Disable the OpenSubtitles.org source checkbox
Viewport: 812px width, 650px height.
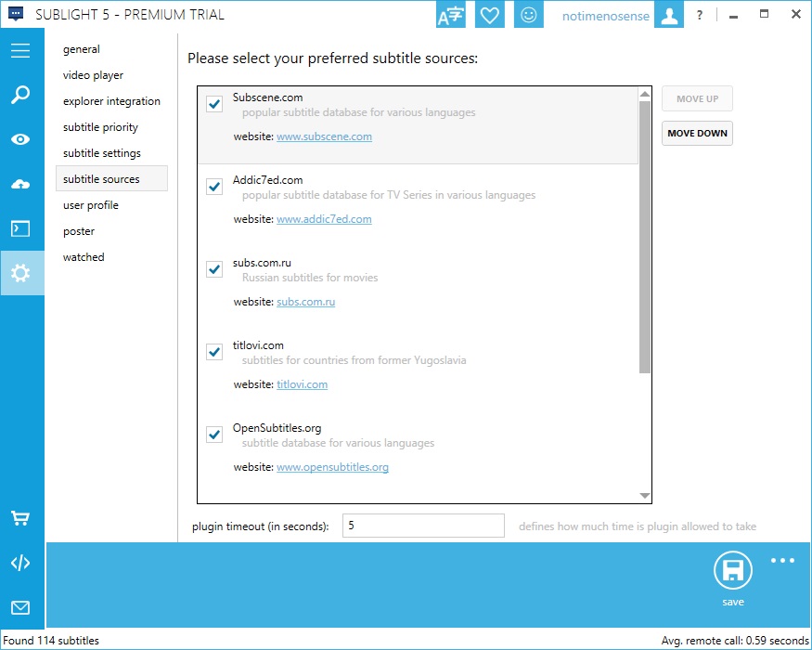[x=214, y=435]
